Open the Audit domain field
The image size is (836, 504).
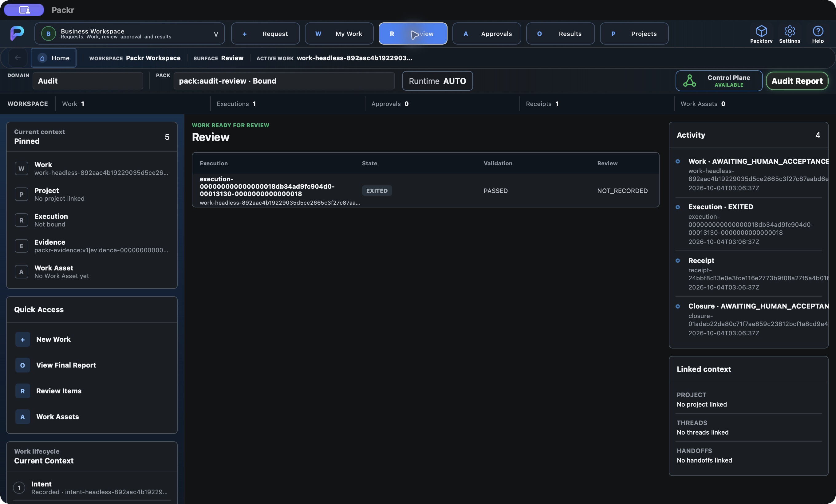click(88, 81)
